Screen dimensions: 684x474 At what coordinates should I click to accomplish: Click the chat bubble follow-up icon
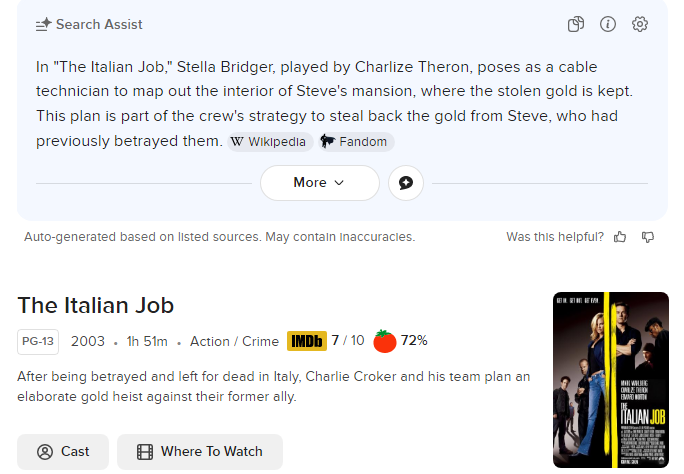[406, 183]
